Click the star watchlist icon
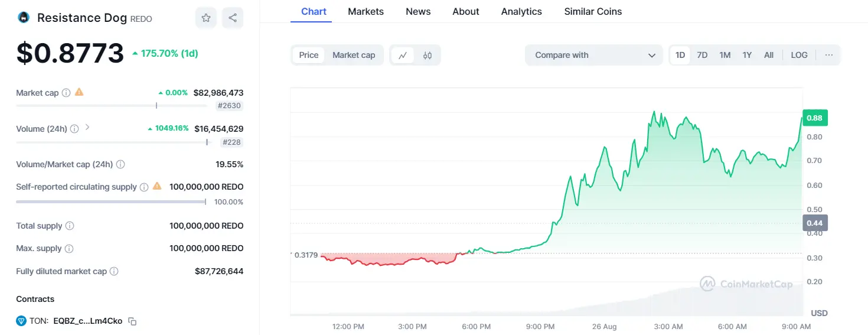 point(206,18)
